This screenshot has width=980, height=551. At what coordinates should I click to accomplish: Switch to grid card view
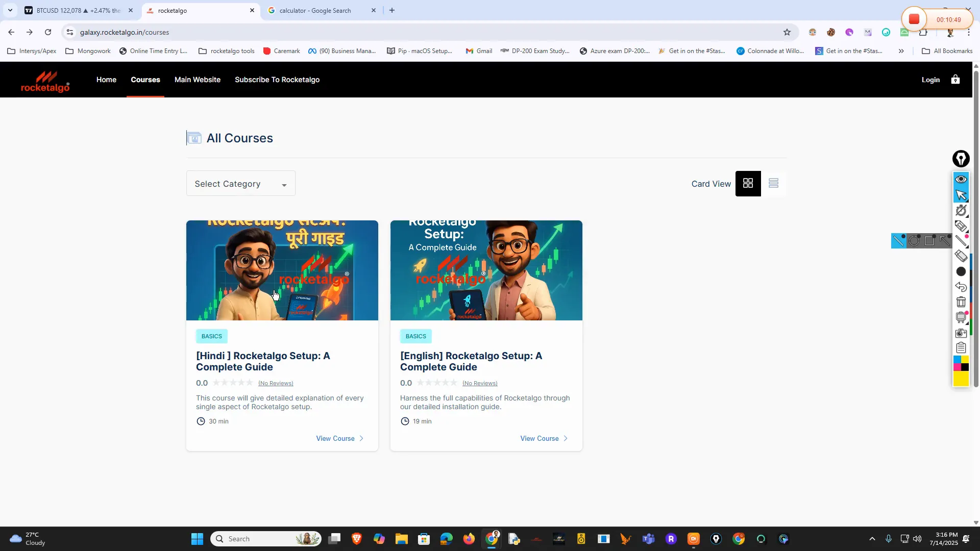[748, 183]
